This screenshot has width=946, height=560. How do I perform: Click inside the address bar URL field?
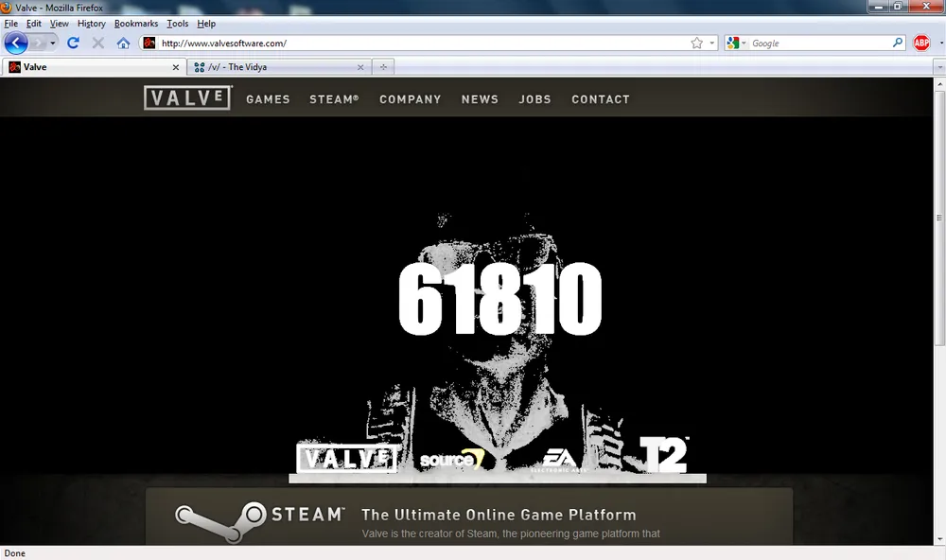point(416,44)
